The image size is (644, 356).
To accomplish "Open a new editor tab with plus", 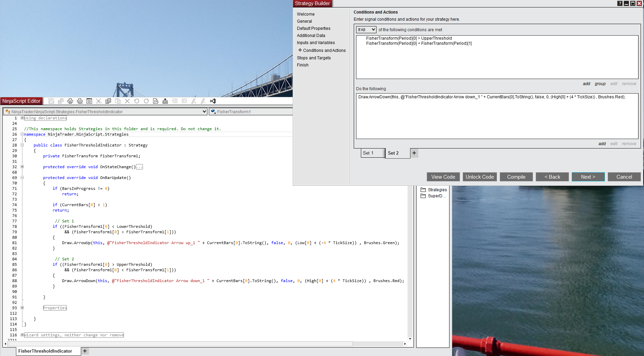I will pyautogui.click(x=85, y=351).
